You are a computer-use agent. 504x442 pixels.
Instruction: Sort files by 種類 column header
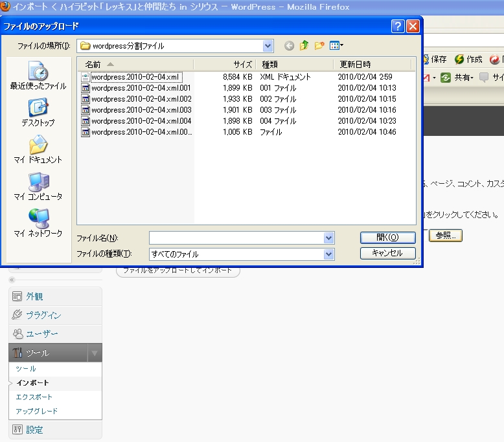[294, 65]
